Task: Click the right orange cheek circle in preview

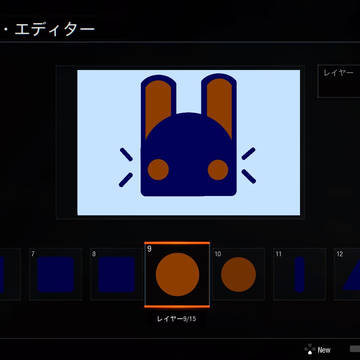Action: pos(218,170)
